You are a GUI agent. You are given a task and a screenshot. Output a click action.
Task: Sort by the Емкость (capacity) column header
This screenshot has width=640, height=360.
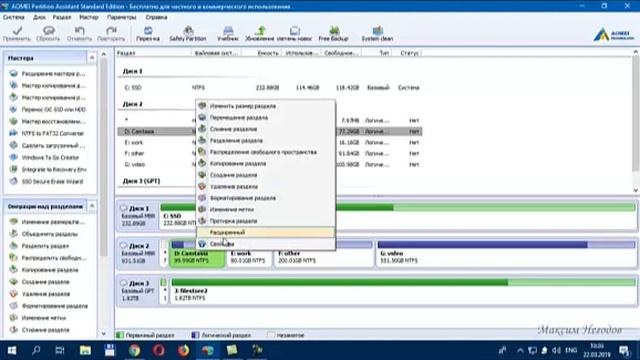point(261,53)
